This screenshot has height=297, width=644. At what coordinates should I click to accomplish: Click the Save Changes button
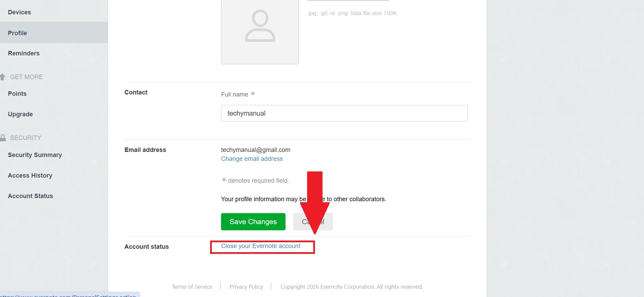tap(253, 222)
